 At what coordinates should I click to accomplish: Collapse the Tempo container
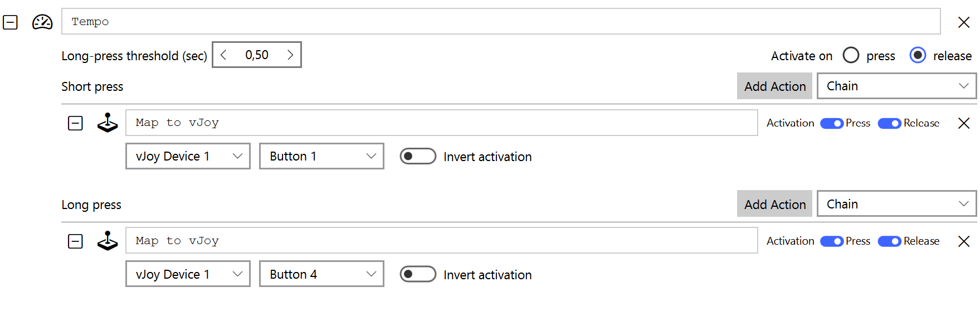tap(11, 22)
